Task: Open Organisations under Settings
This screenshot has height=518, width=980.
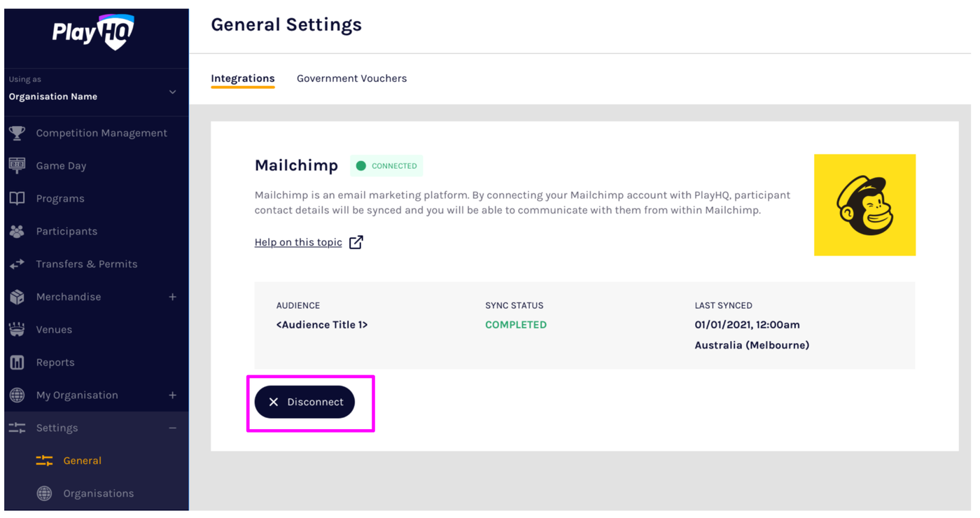Action: point(98,493)
